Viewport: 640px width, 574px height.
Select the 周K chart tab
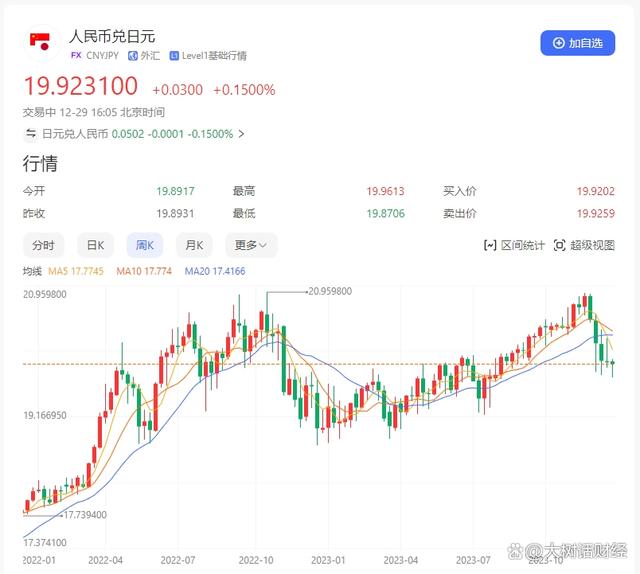145,245
